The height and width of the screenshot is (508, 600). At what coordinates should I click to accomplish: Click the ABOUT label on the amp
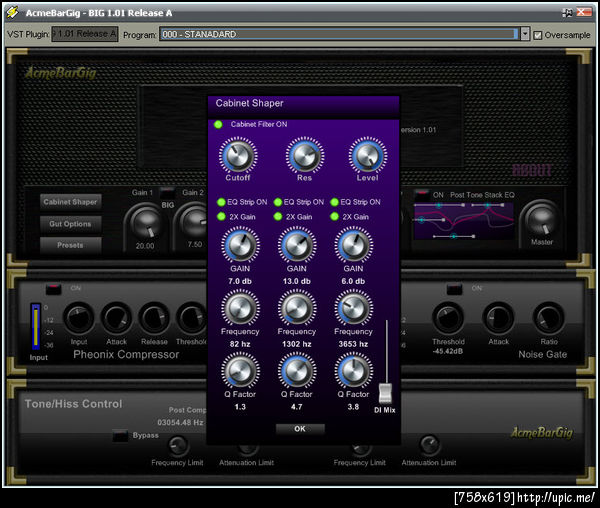[x=531, y=170]
